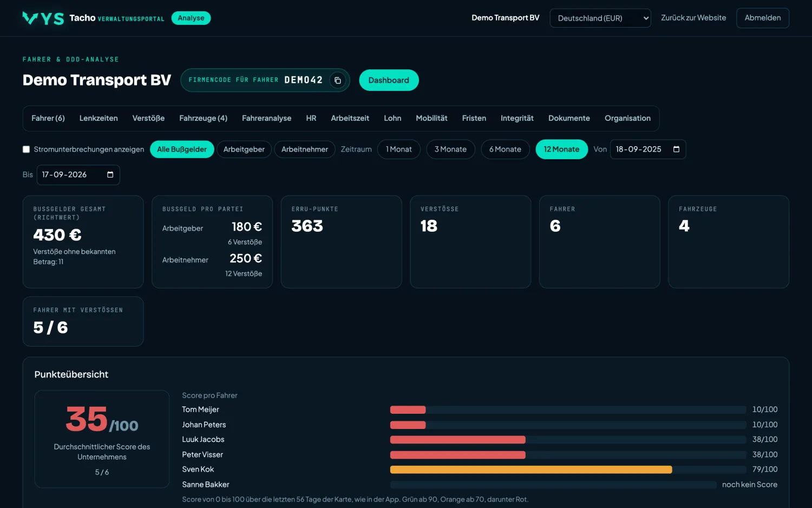Image resolution: width=812 pixels, height=508 pixels.
Task: Click the driver name Peter Visser
Action: coord(202,455)
